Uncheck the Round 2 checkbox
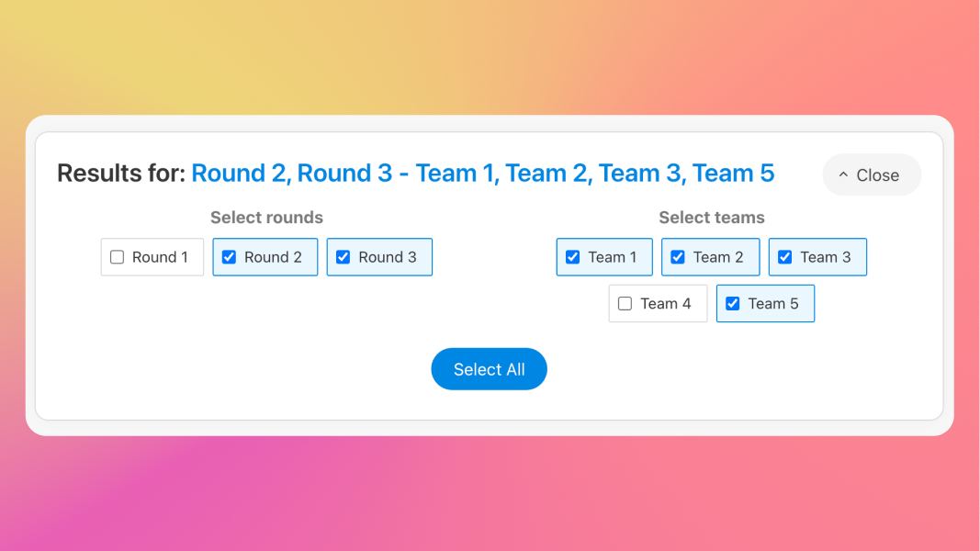 (230, 257)
